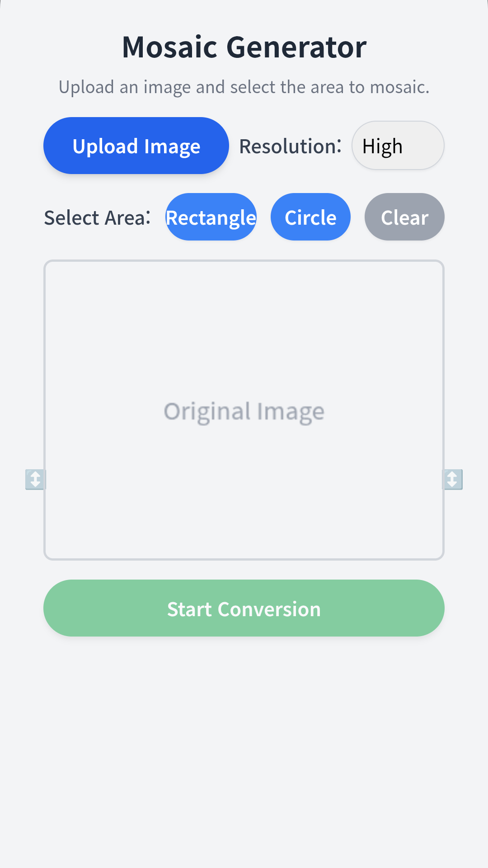Click the right up-down arrow icon

pyautogui.click(x=452, y=479)
